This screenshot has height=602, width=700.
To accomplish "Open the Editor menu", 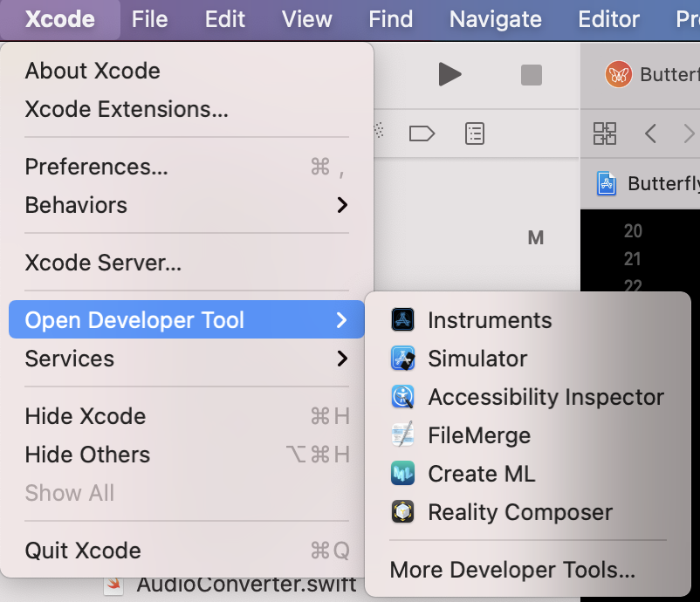I will tap(609, 20).
